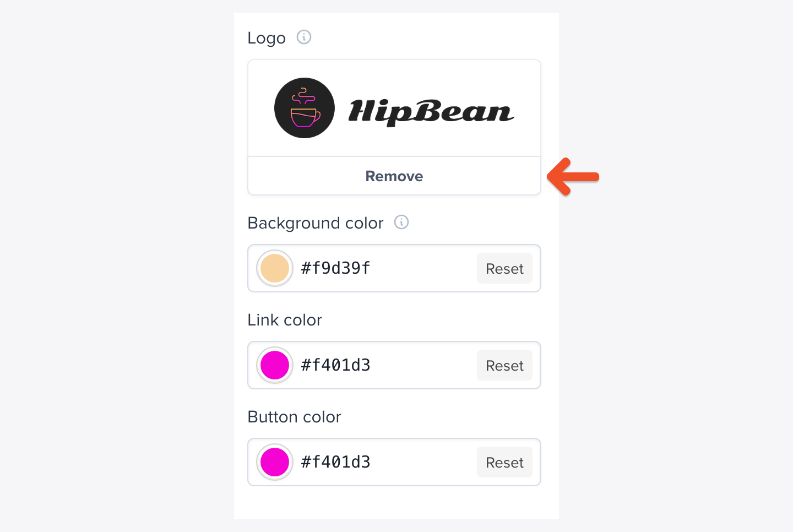Click the Logo section label
Screen dimensions: 793x532
tap(267, 37)
